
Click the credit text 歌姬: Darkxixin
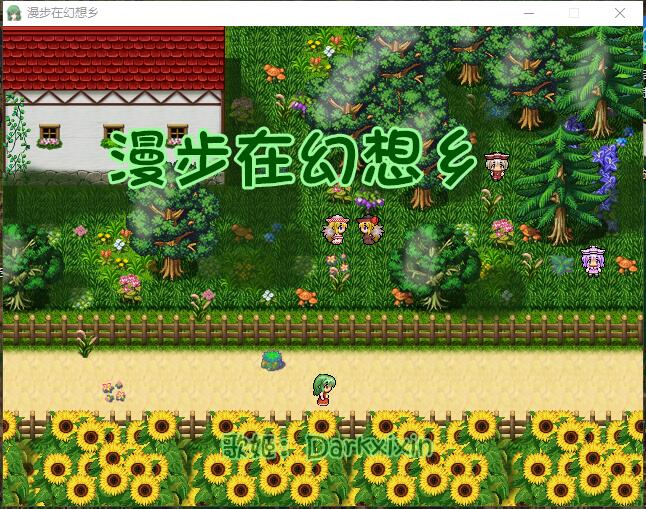click(328, 447)
